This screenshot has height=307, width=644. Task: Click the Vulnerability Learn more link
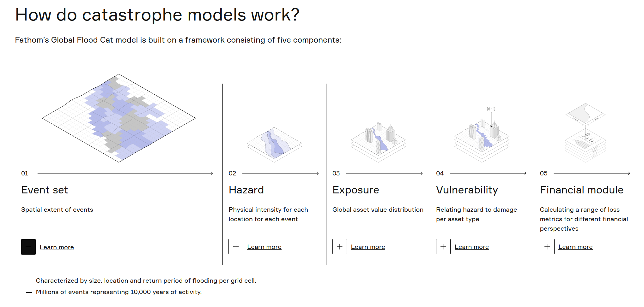click(x=471, y=246)
